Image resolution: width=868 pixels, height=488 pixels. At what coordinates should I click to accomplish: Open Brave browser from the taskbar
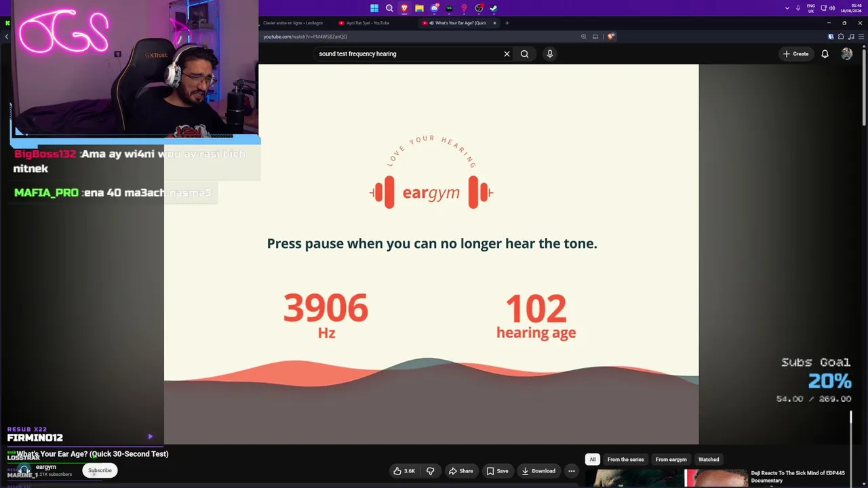pos(404,8)
